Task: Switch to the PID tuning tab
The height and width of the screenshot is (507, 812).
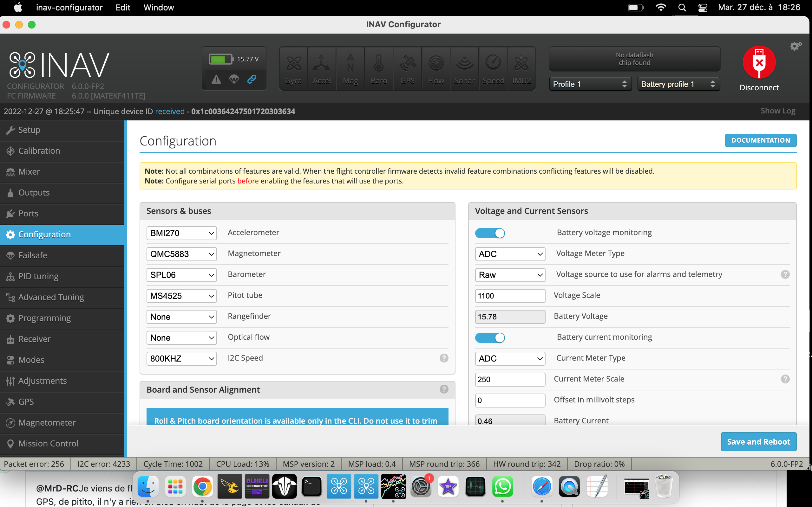Action: pos(38,276)
